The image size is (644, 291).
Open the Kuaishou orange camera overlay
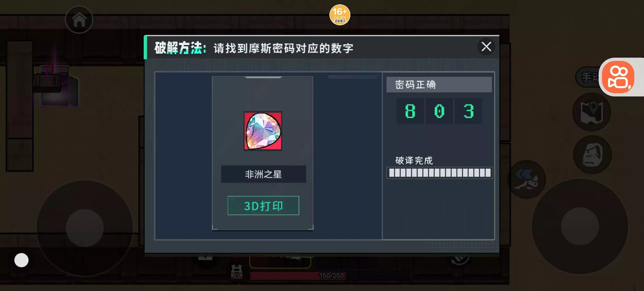(619, 77)
